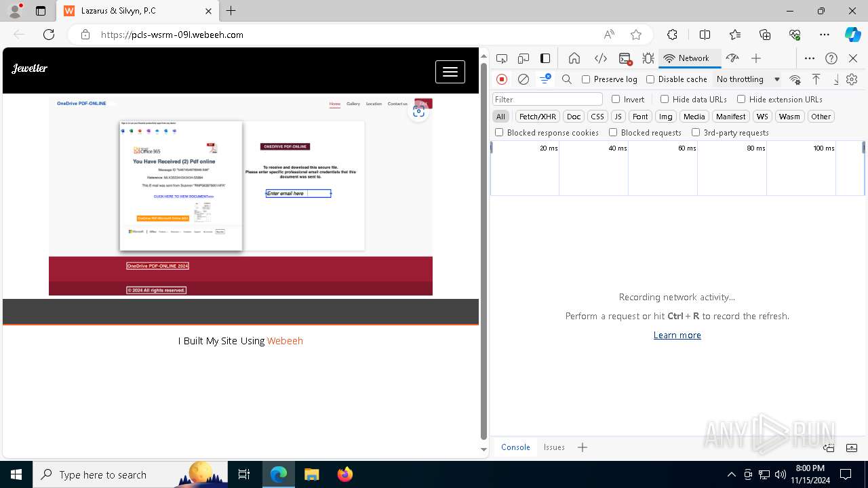Open the Performance panel icon
Image resolution: width=868 pixels, height=488 pixels.
[x=732, y=58]
